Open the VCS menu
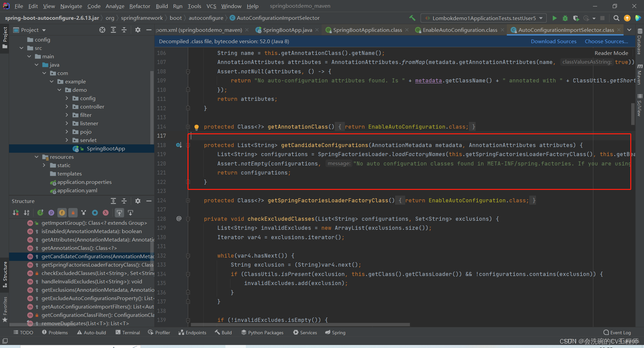Viewport: 644px width, 348px height. (x=211, y=6)
